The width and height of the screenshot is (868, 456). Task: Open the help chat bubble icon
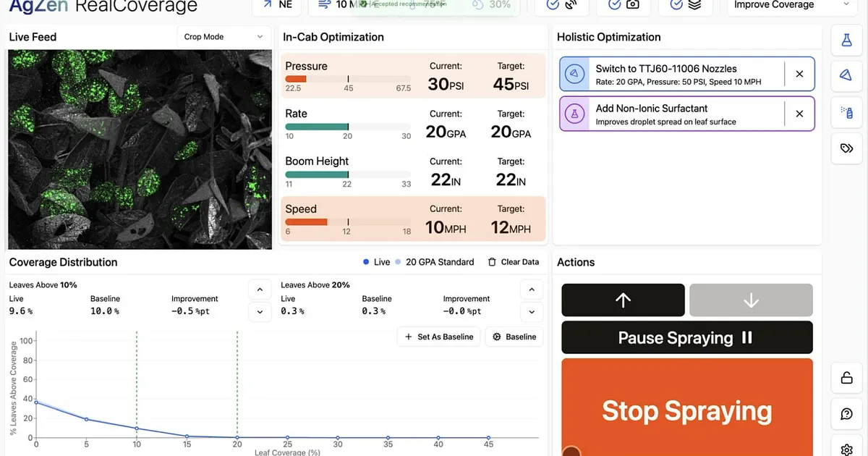coord(846,414)
